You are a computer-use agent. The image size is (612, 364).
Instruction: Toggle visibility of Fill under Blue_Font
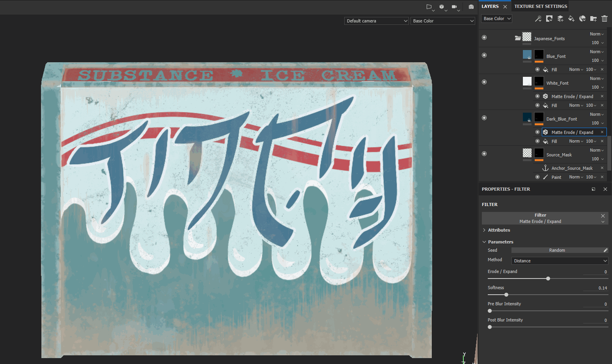click(x=537, y=69)
